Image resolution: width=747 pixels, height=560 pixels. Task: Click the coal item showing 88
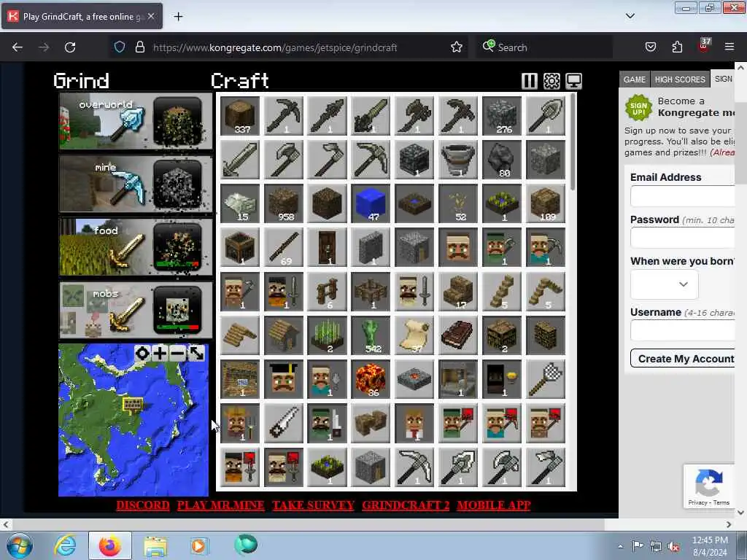tap(502, 160)
